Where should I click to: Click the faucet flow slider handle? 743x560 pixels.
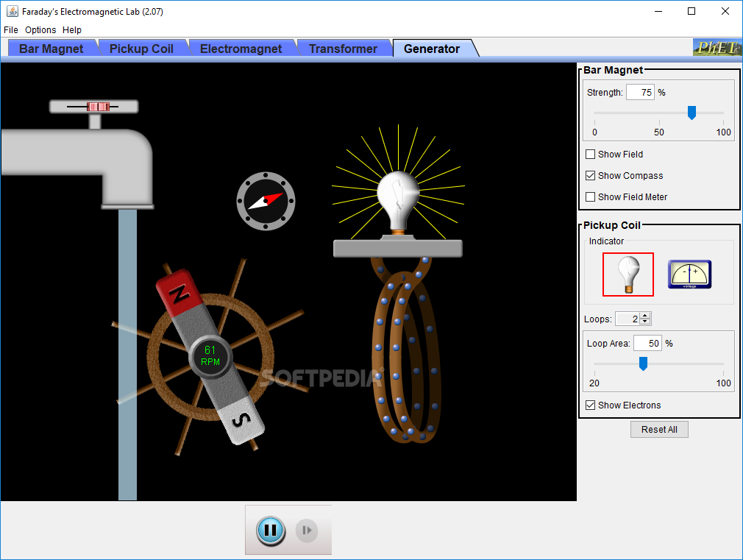pos(98,107)
